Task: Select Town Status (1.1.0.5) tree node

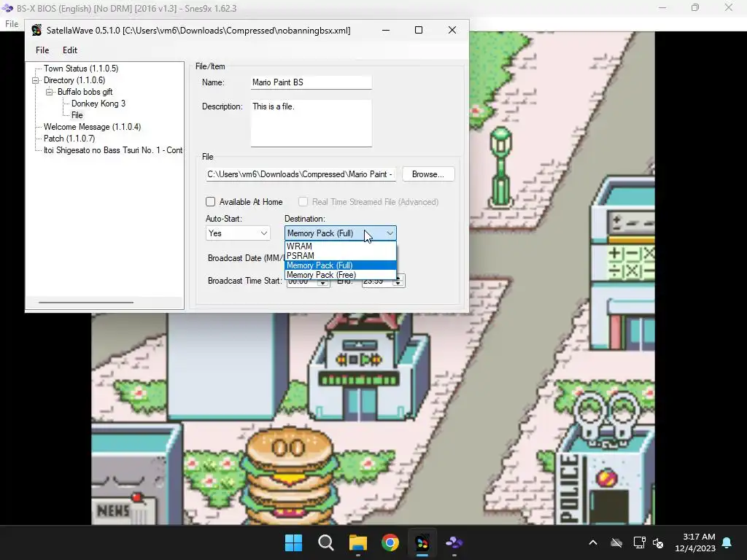Action: point(81,69)
